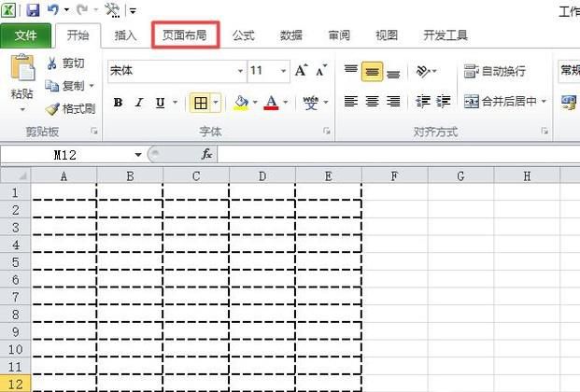Screen dimensions: 580x392
Task: Expand the font name dropdown arrow
Action: pos(240,70)
